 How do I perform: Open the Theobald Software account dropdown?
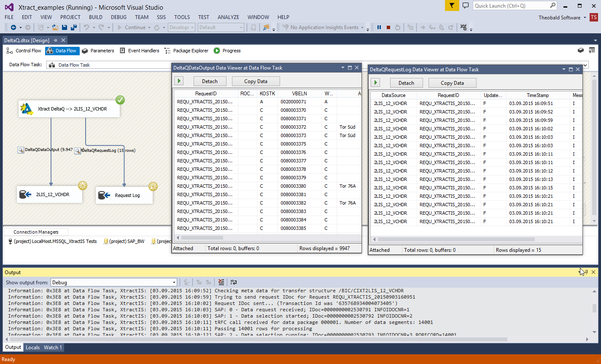point(585,17)
